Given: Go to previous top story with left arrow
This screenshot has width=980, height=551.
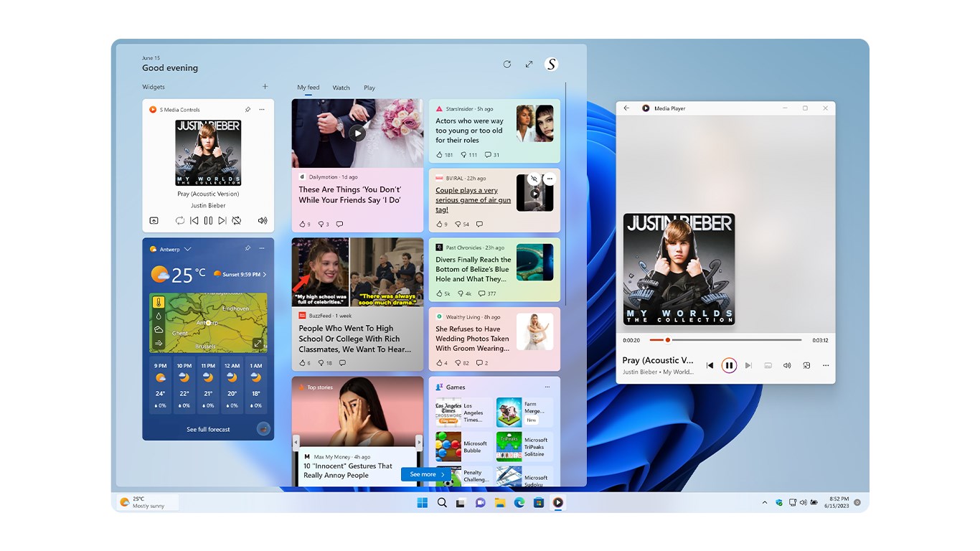Looking at the screenshot, I should tap(296, 441).
